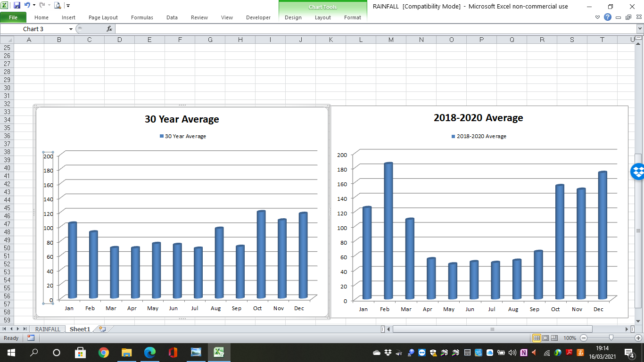The image size is (644, 362).
Task: Open the Design tab under Chart Tools
Action: tap(293, 17)
